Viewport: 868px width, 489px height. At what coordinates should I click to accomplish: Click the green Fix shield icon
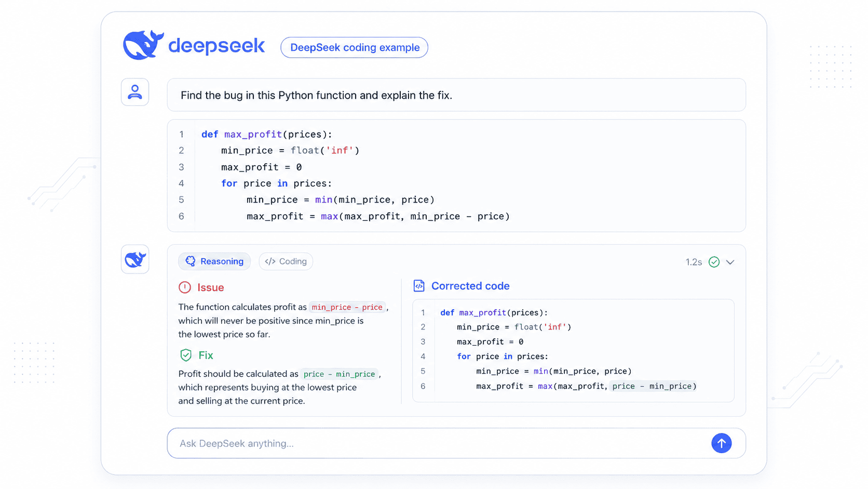(186, 355)
